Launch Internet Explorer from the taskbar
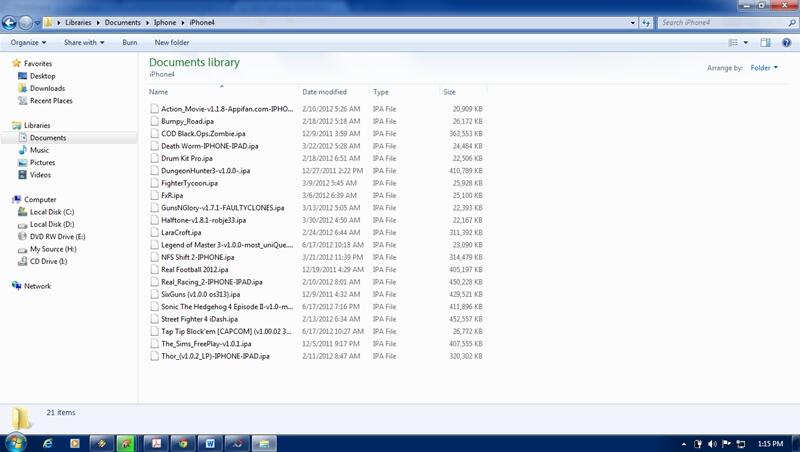This screenshot has height=452, width=800. tap(47, 443)
